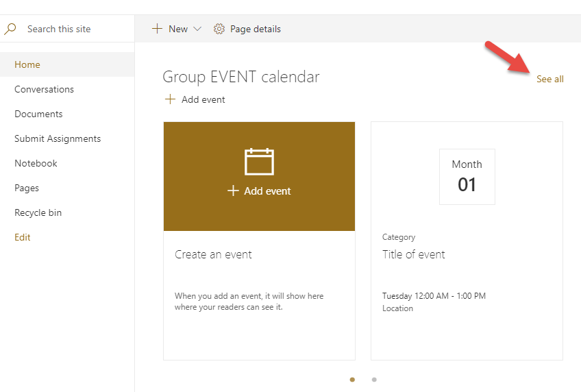Open the Recycle bin
Image resolution: width=581 pixels, height=392 pixels.
pyautogui.click(x=38, y=212)
